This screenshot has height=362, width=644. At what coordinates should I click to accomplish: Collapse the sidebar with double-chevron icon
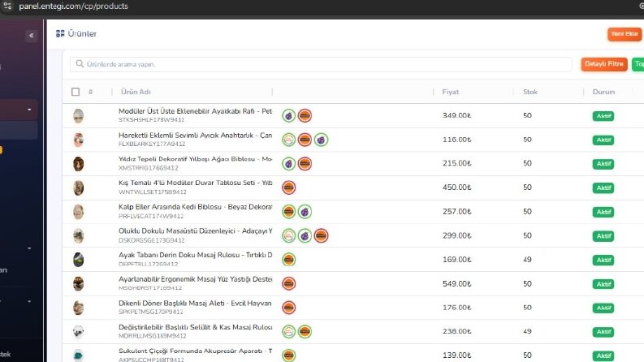pyautogui.click(x=31, y=36)
